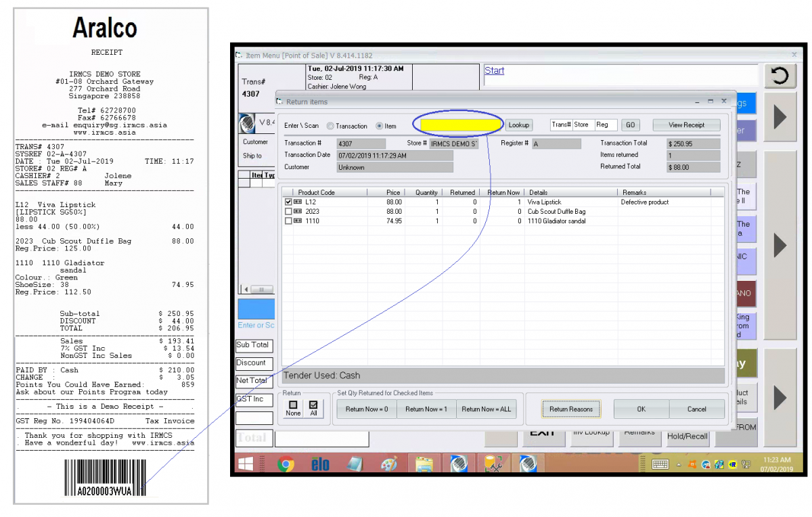Click the Start link at top
Image resolution: width=812 pixels, height=517 pixels.
[494, 70]
